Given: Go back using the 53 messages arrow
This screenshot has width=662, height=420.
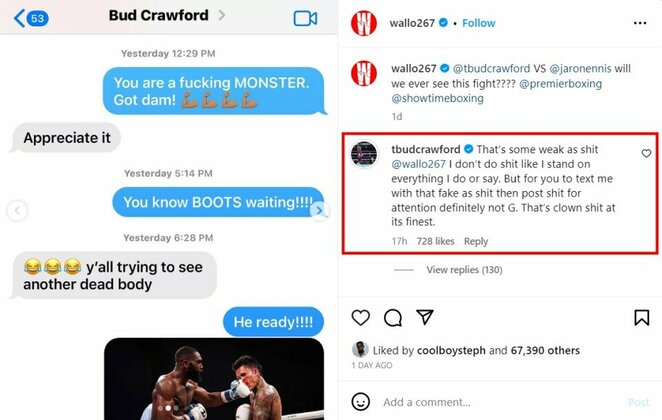Looking at the screenshot, I should coord(31,18).
